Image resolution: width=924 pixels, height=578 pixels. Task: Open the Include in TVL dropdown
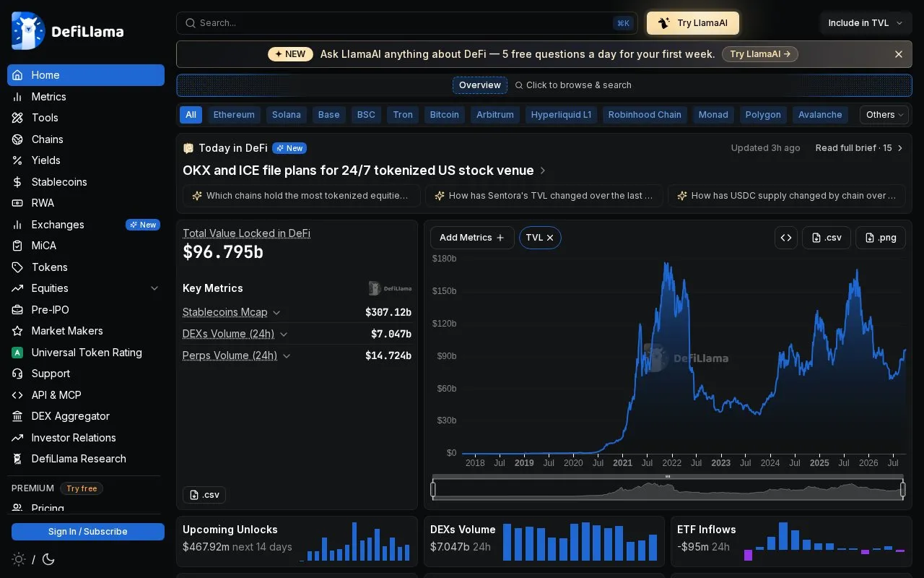click(866, 23)
